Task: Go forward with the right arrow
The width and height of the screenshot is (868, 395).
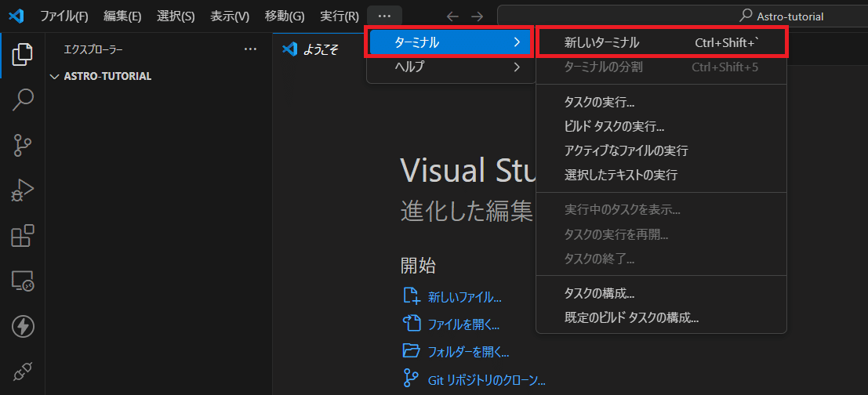Action: tap(477, 16)
